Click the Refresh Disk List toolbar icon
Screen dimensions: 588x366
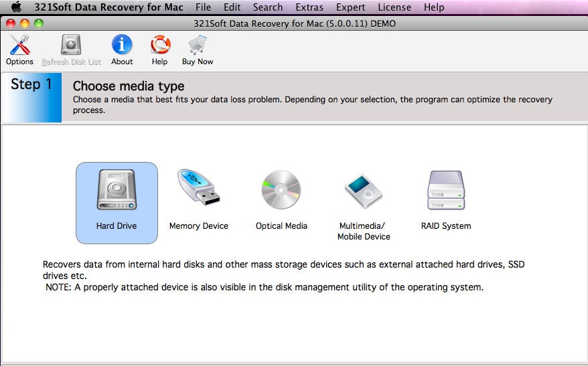pos(71,45)
